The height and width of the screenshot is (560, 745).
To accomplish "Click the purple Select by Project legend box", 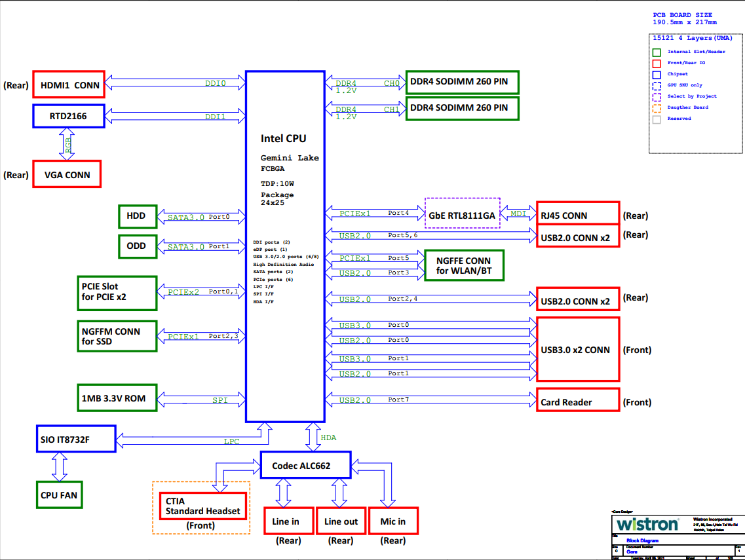I will (657, 96).
